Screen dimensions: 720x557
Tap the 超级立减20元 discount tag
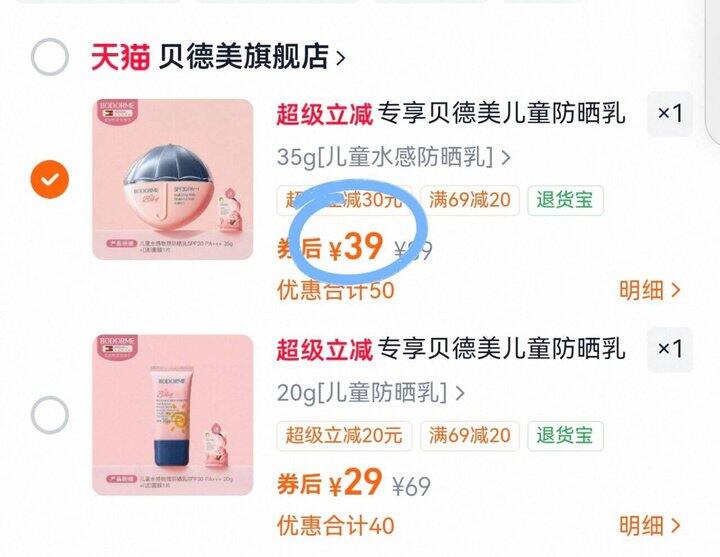point(344,436)
